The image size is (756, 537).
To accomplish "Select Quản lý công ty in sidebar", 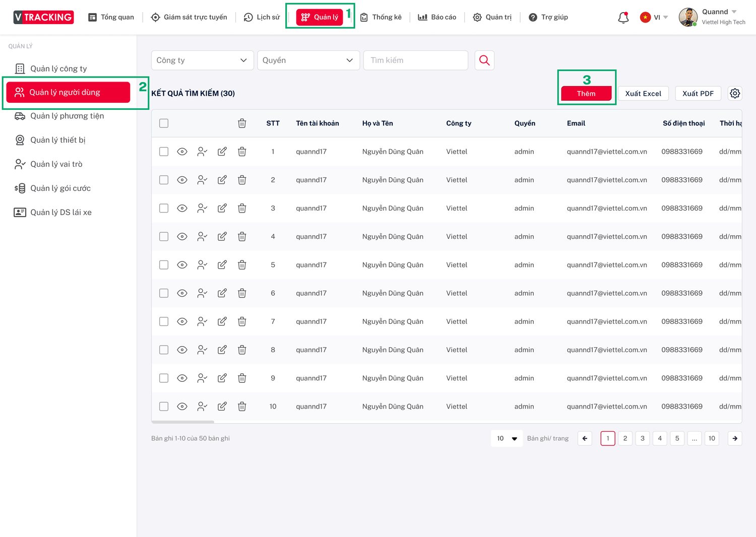I will pyautogui.click(x=51, y=69).
